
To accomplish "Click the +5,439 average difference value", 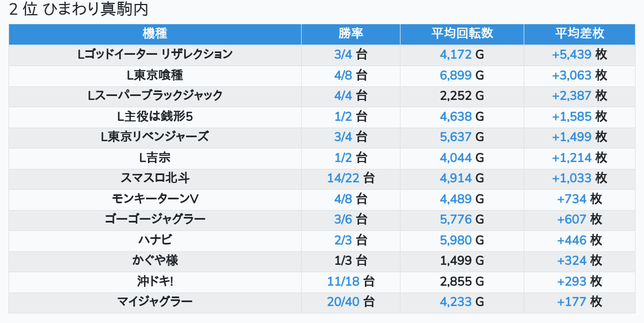I will click(x=572, y=55).
